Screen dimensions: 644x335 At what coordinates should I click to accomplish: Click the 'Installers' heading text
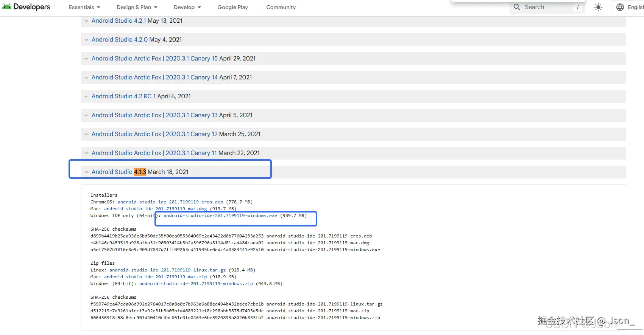pyautogui.click(x=104, y=195)
